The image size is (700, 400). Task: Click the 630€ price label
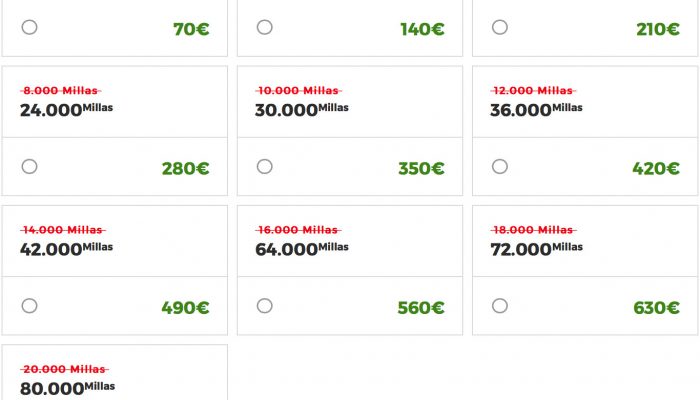tap(656, 308)
